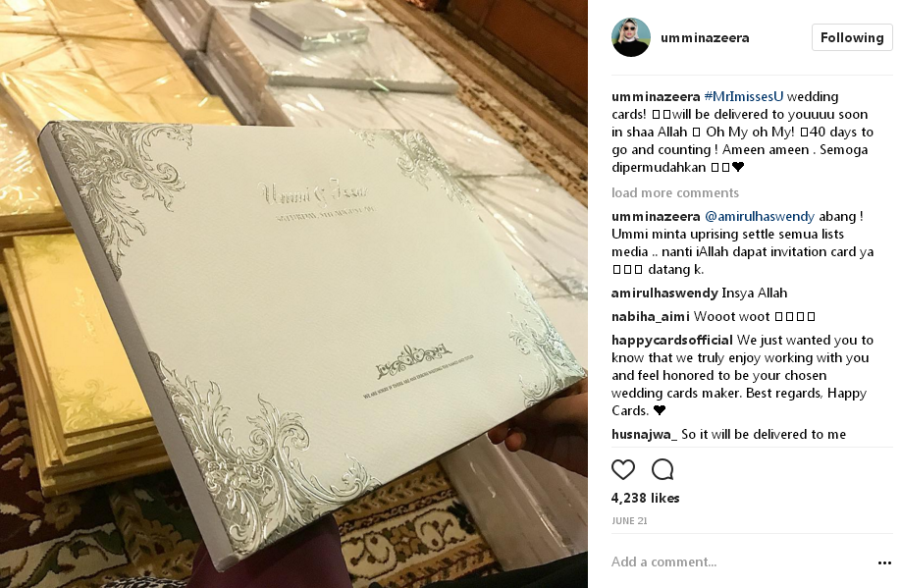Open nabiha_aimi commenter profile
This screenshot has width=901, height=588.
(x=651, y=316)
